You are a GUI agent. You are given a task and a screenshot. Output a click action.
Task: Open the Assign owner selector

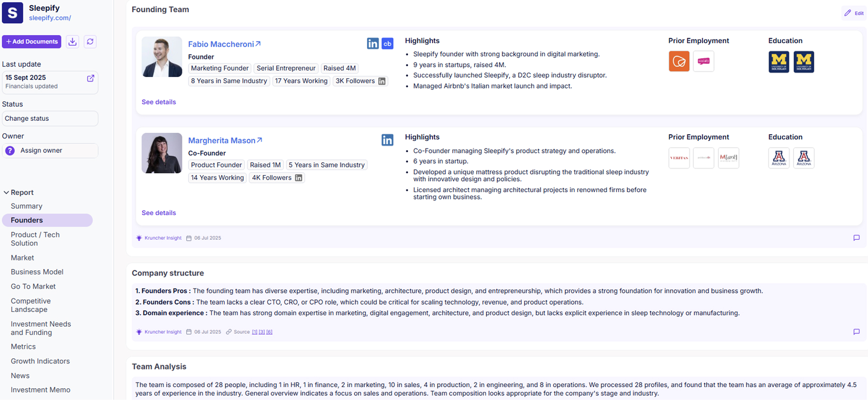[50, 150]
